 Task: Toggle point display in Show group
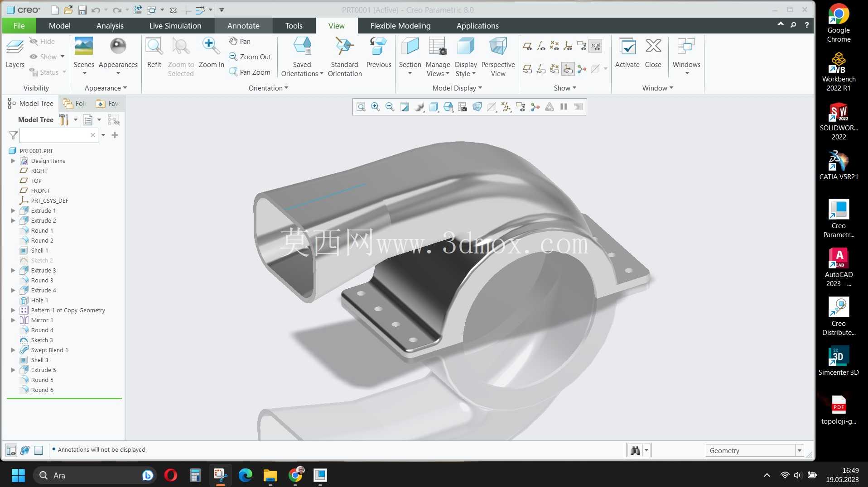coord(554,46)
